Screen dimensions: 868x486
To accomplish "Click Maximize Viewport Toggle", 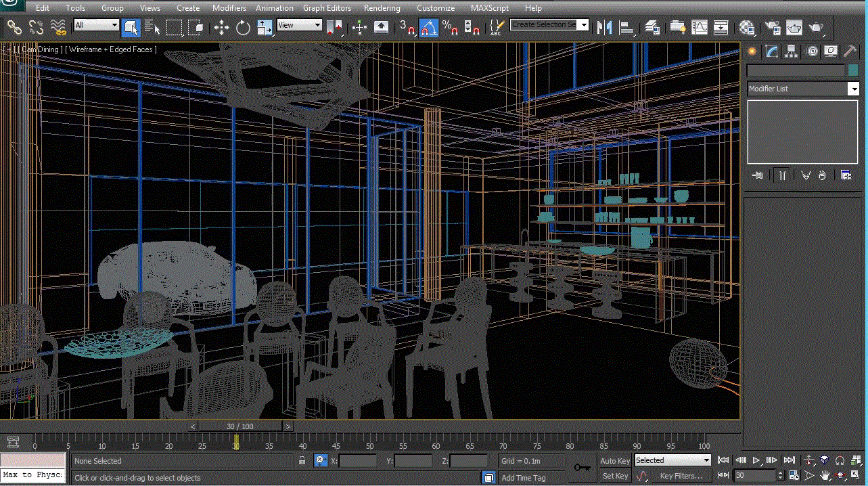I will click(855, 476).
